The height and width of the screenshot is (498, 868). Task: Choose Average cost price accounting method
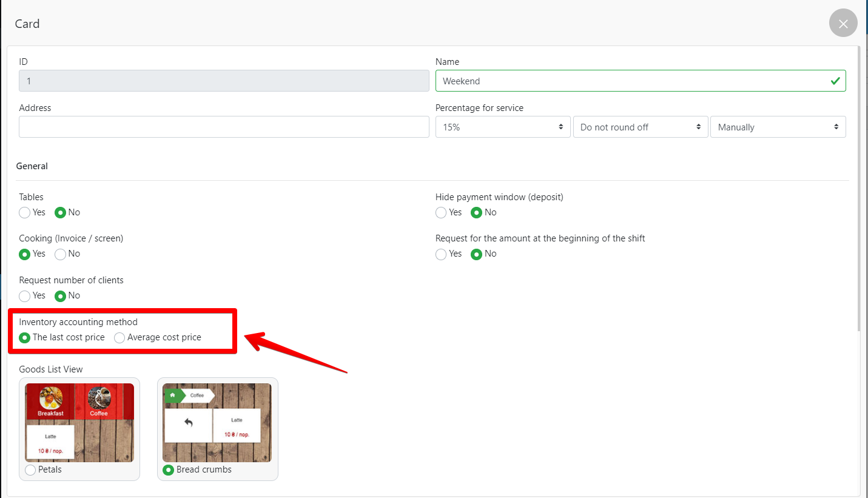point(120,337)
